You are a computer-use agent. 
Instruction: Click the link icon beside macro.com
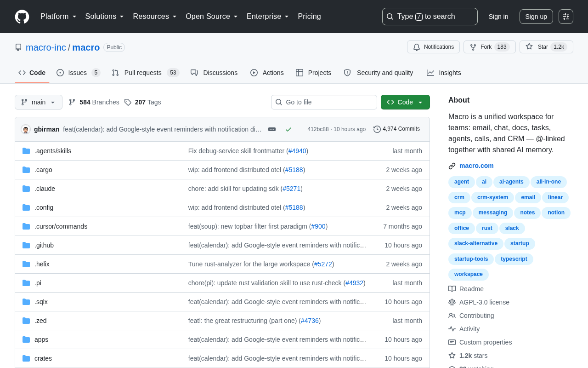tap(452, 166)
